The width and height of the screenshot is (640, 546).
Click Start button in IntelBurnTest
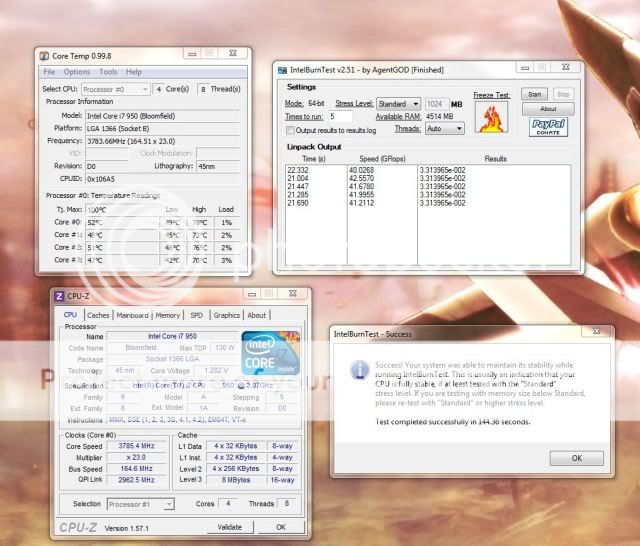coord(534,94)
